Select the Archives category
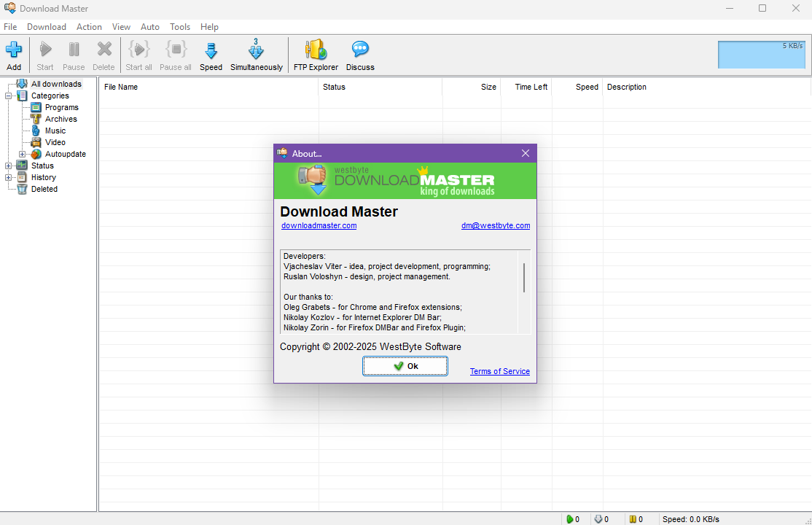 click(60, 119)
